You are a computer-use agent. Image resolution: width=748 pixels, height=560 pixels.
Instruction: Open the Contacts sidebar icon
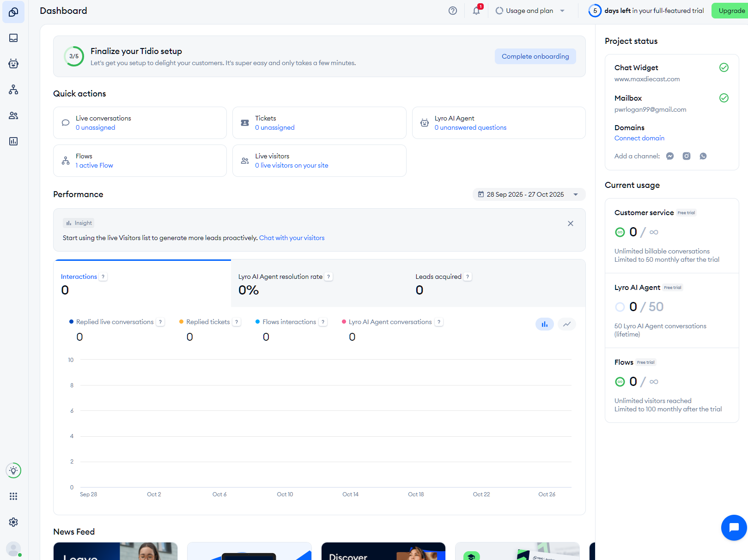click(x=13, y=115)
